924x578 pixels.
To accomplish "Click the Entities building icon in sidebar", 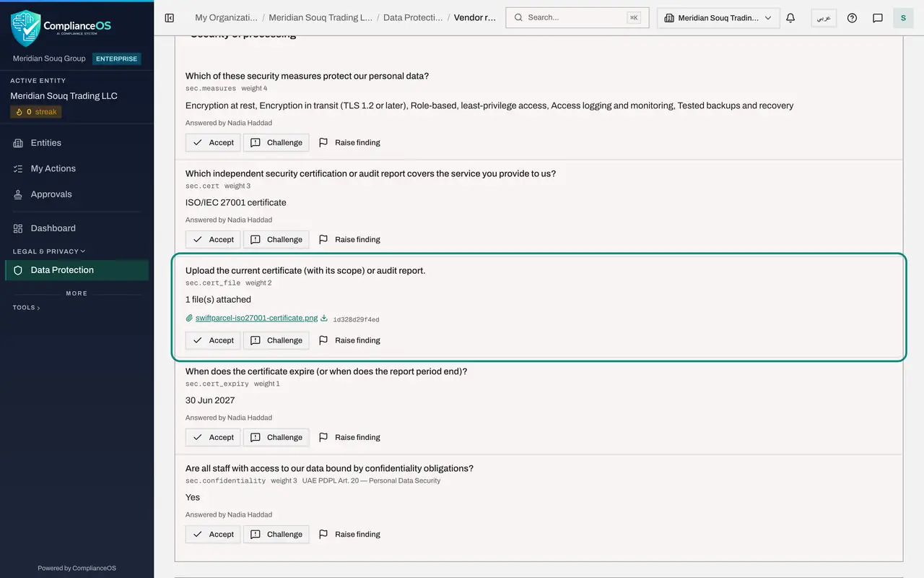I will (x=18, y=143).
